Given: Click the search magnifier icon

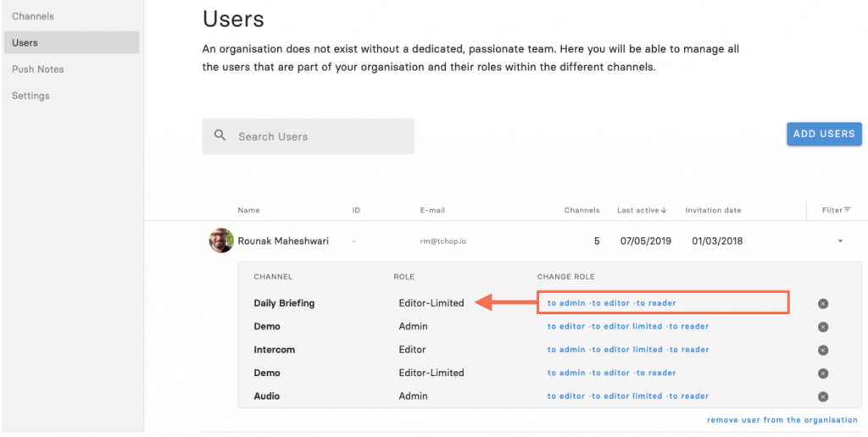Looking at the screenshot, I should 220,136.
